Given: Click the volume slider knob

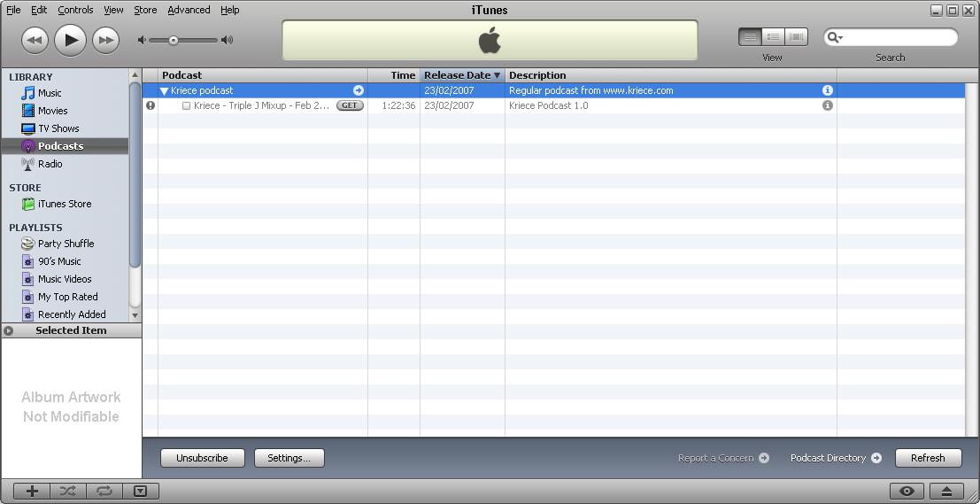Looking at the screenshot, I should tap(174, 40).
